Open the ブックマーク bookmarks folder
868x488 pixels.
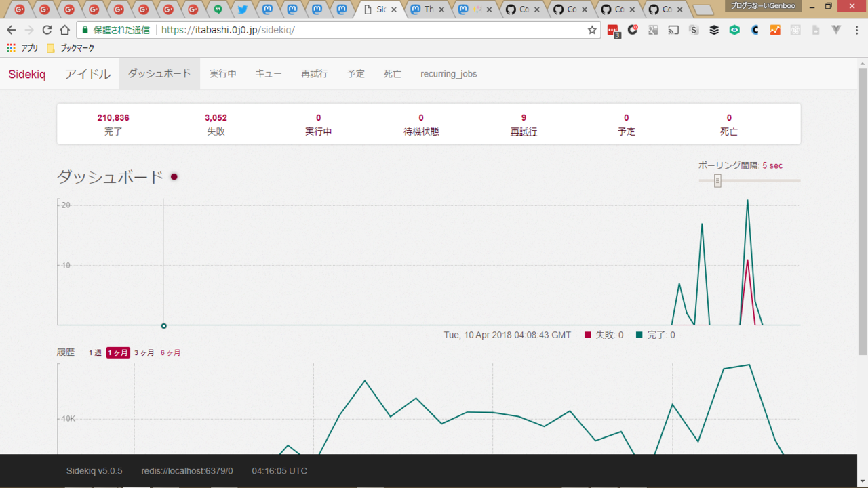(71, 48)
